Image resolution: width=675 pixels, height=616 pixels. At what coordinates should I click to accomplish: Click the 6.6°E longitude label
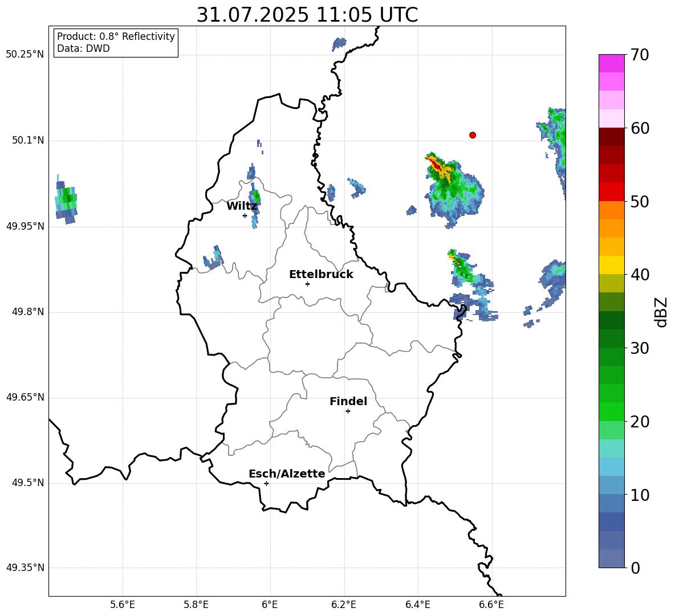(x=491, y=605)
